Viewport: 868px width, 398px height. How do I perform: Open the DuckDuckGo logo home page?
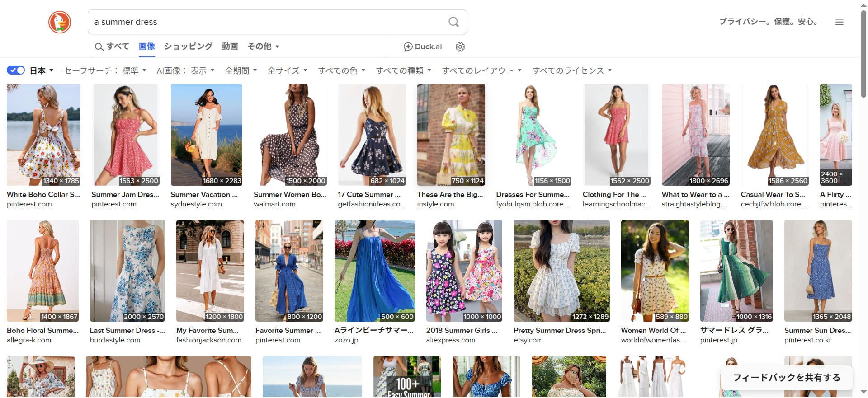(x=60, y=22)
